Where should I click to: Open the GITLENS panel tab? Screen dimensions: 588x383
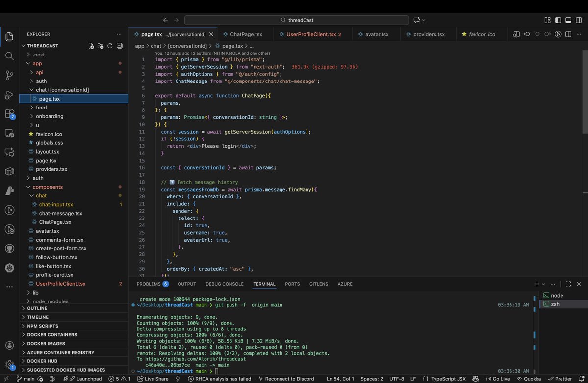318,284
